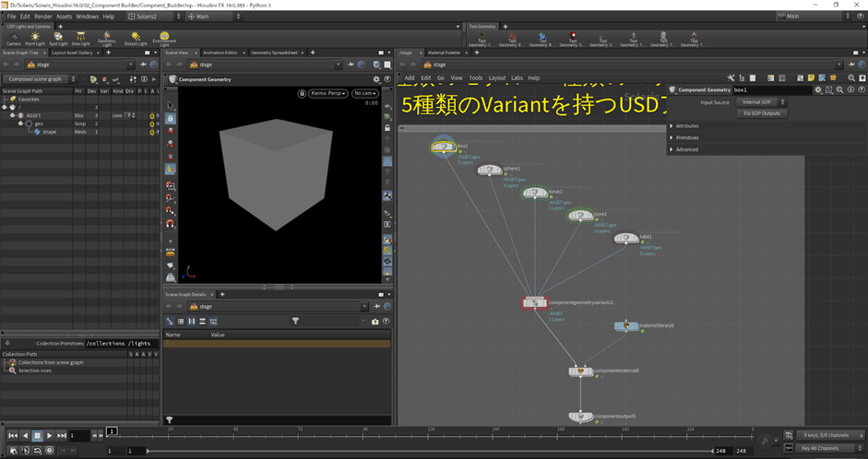Open parameter gear menu for box1
The width and height of the screenshot is (868, 459).
click(818, 89)
